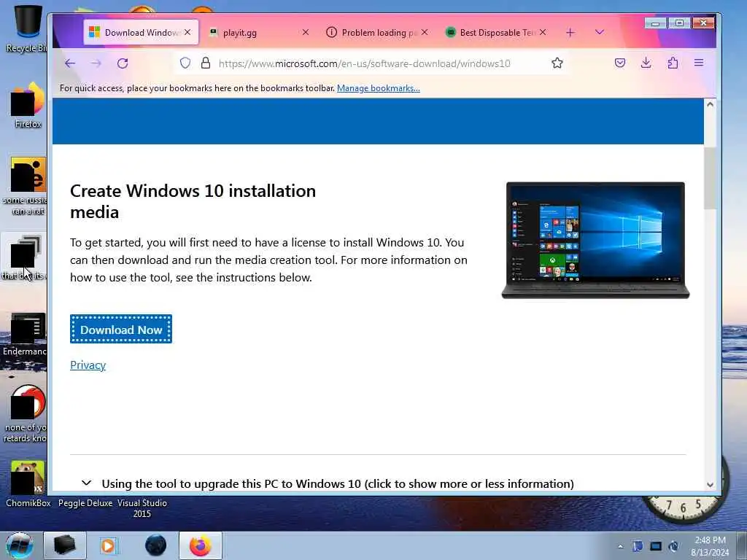Select the Peggle Deluxe desktop label
747x560 pixels.
85,503
